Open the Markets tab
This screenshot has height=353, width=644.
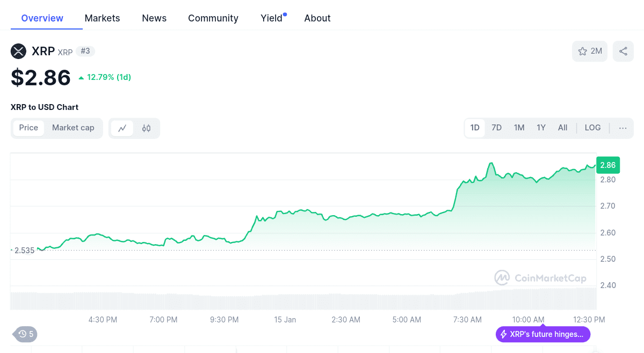(102, 18)
